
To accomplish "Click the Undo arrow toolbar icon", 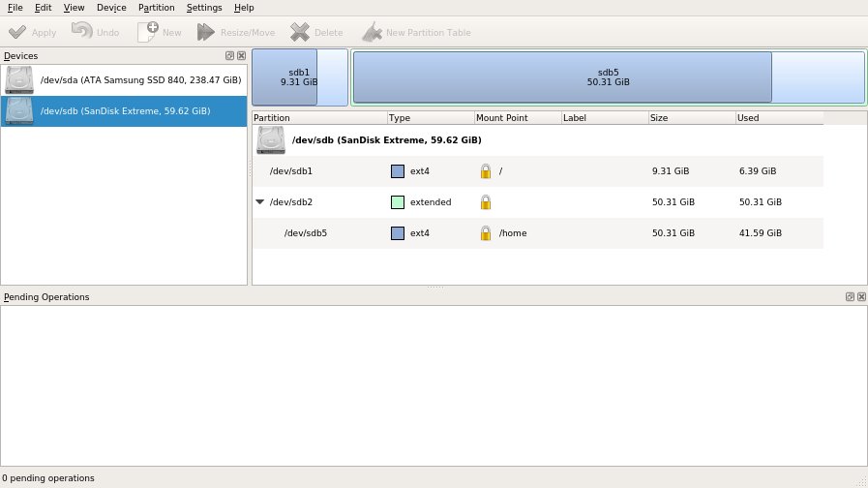I will pos(81,32).
